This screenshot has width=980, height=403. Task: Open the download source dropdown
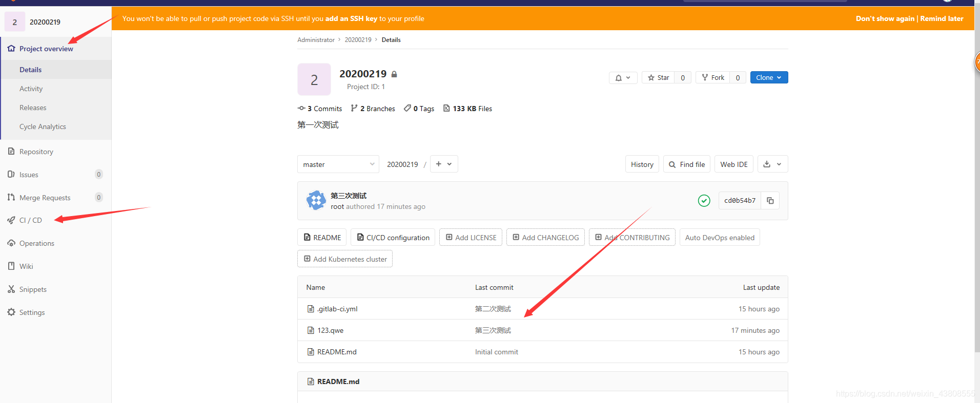coord(772,164)
